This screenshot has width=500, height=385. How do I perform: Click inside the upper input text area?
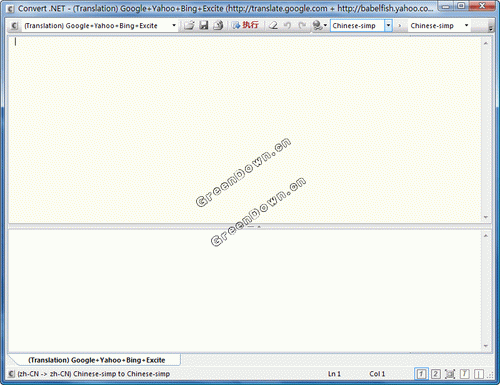coord(245,129)
